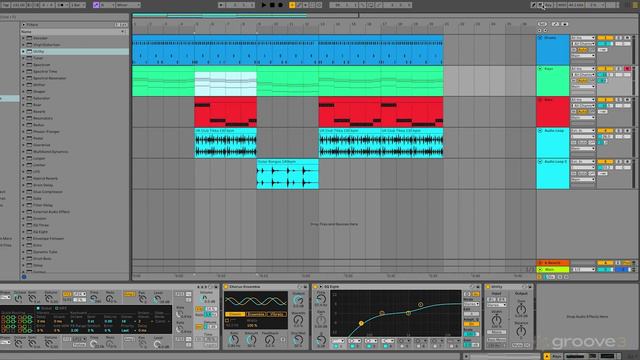Screen dimensions: 640x360
Task: Enable the Mono button in Utility
Action: point(496,332)
